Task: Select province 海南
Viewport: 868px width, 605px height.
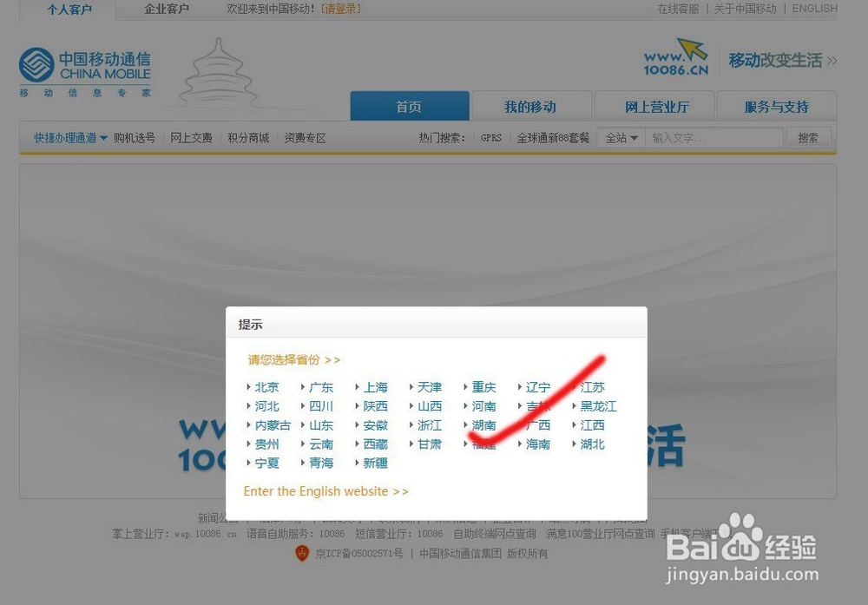Action: pos(538,444)
